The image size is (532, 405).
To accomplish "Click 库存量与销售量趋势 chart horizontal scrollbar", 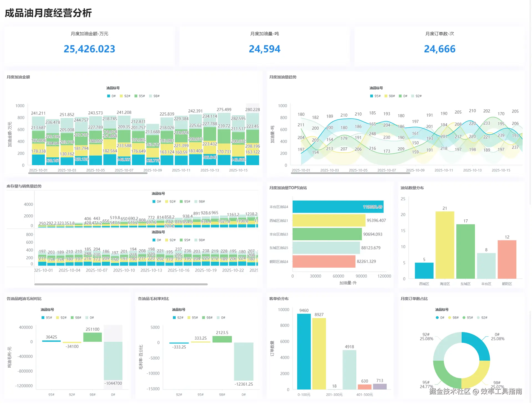I will coord(121,284).
